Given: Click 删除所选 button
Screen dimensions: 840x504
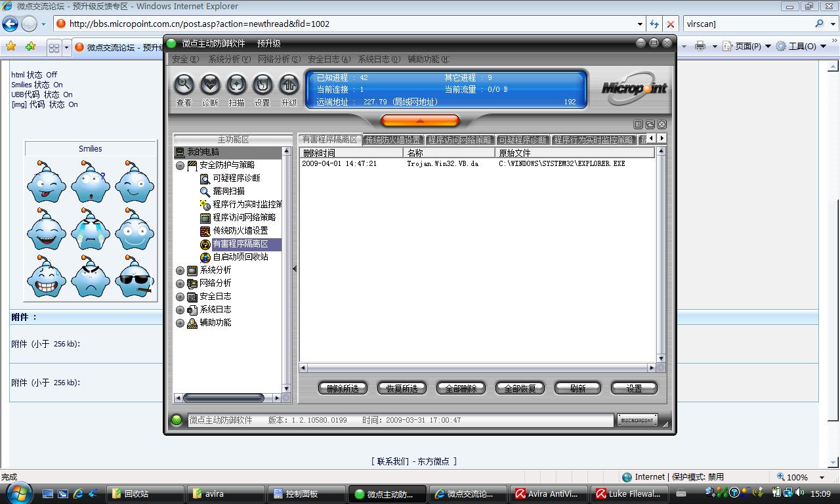Looking at the screenshot, I should pyautogui.click(x=343, y=388).
